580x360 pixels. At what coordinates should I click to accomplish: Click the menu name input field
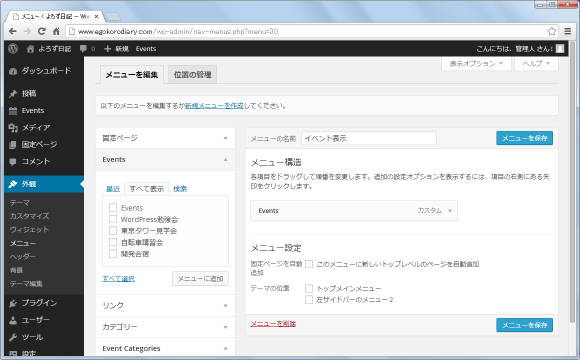point(369,138)
